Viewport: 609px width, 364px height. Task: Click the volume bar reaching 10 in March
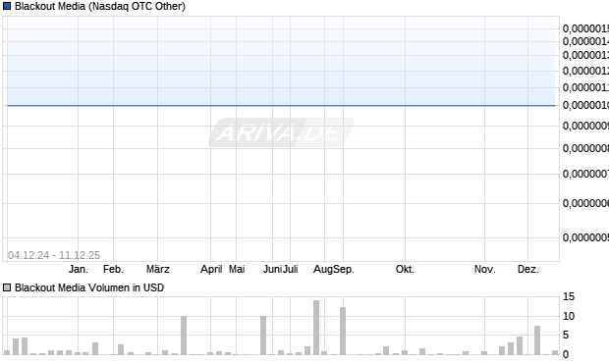pyautogui.click(x=184, y=336)
